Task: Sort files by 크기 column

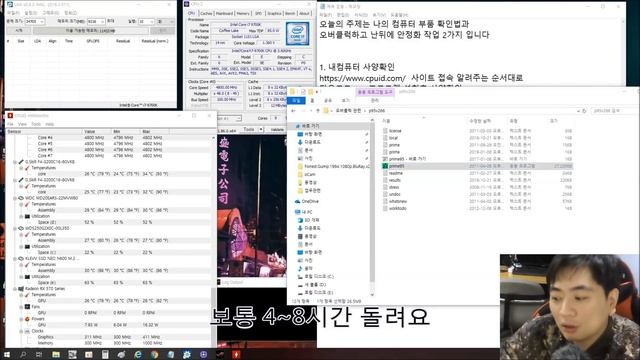Action: point(554,121)
